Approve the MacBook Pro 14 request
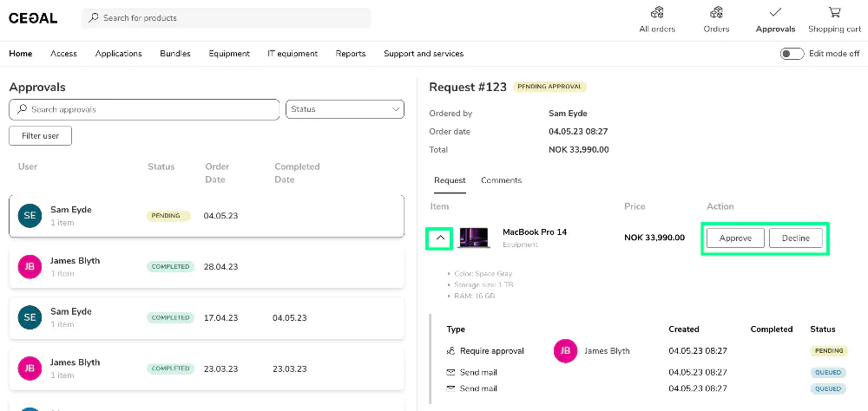 (x=735, y=238)
